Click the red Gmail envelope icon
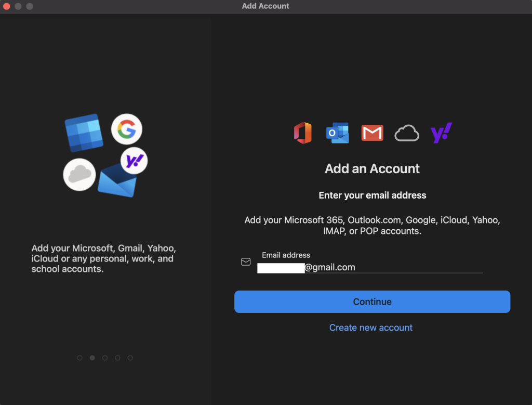Viewport: 532px width, 405px height. 372,133
